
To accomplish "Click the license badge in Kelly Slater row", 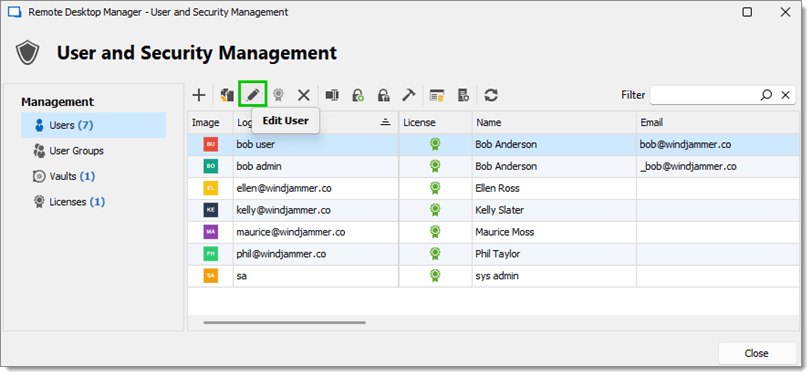I will tap(435, 210).
